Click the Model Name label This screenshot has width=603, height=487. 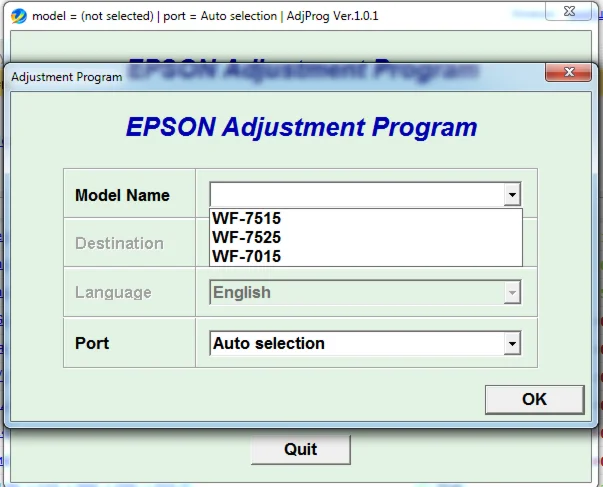pos(122,195)
